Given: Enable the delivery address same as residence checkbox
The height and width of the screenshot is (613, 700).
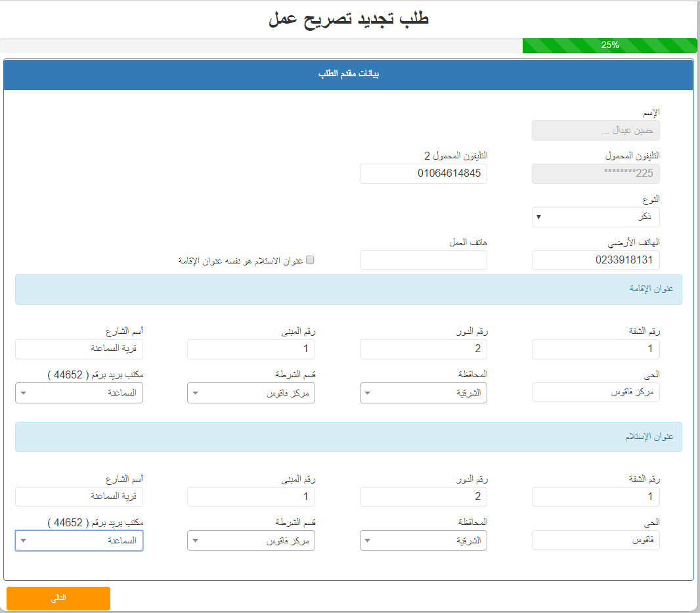Looking at the screenshot, I should click(x=309, y=260).
